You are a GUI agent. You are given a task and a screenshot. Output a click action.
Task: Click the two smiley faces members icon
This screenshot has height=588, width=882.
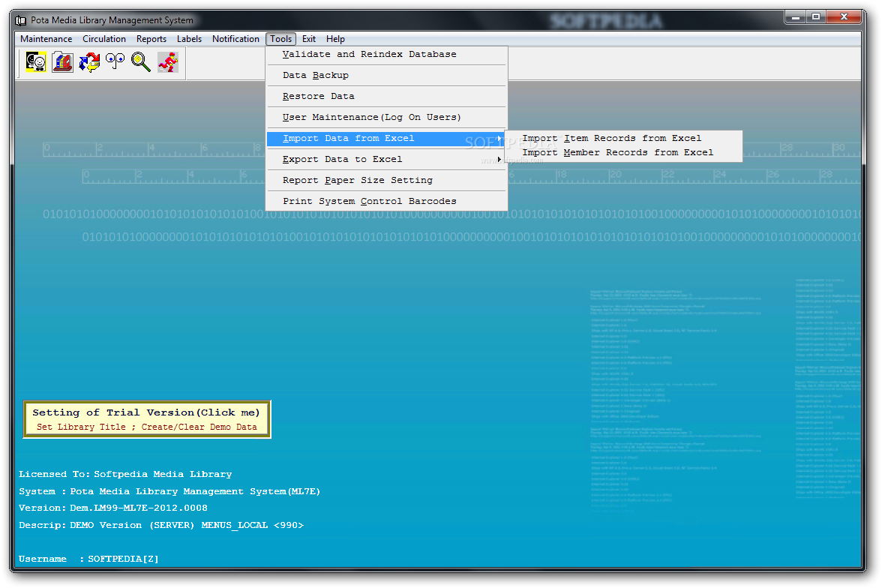(x=35, y=62)
